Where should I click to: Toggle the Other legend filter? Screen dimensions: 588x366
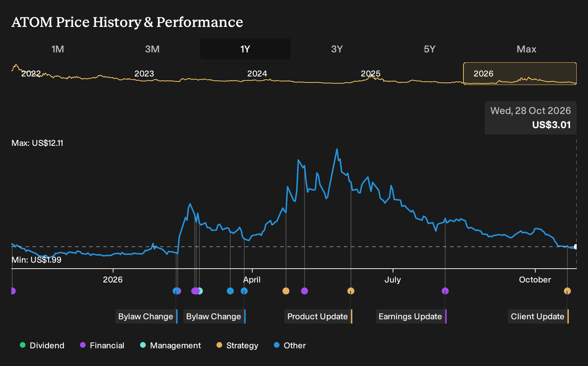pos(290,345)
